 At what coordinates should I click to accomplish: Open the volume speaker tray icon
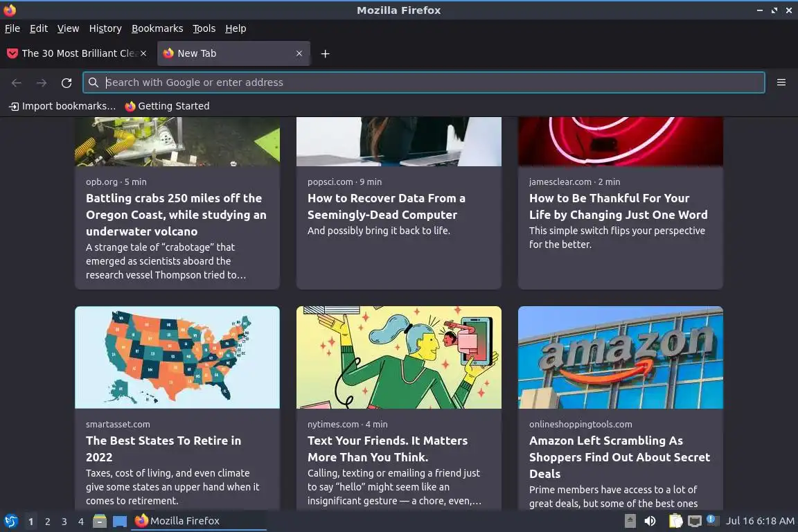pos(650,521)
